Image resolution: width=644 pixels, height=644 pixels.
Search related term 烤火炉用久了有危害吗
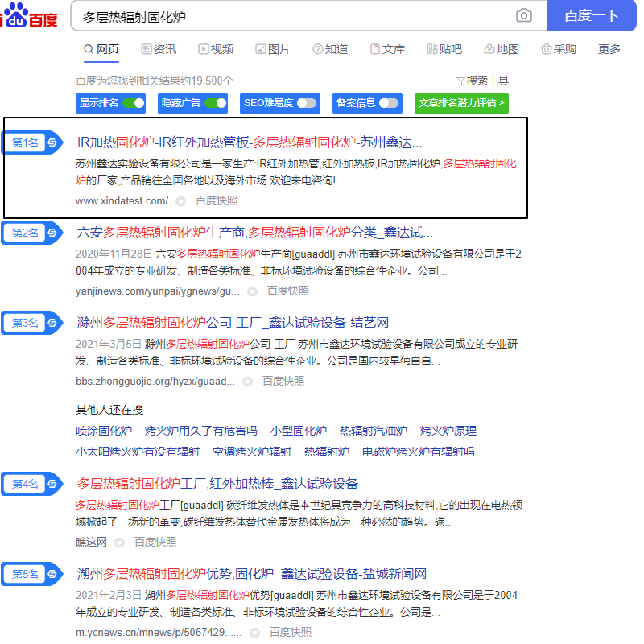(200, 431)
